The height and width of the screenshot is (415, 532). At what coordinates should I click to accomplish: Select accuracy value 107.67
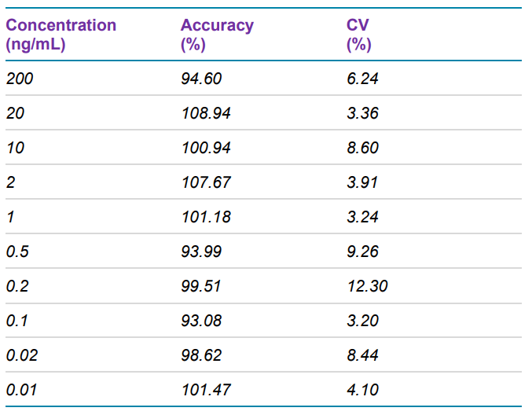pos(205,182)
